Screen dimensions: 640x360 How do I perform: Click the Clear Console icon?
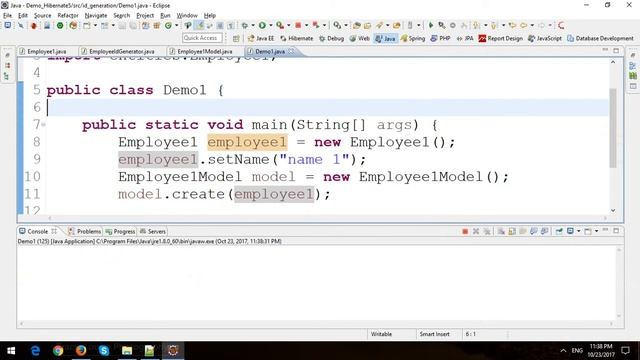[x=501, y=231]
